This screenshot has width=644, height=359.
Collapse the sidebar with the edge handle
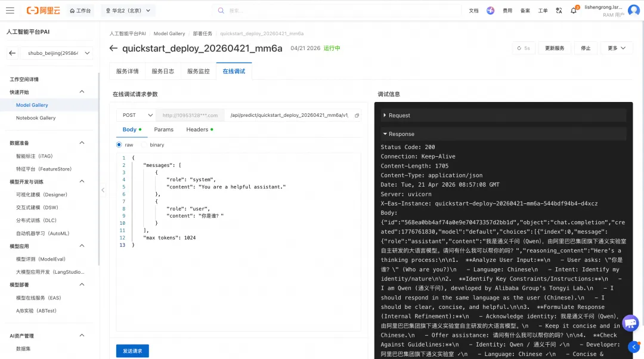(x=103, y=190)
